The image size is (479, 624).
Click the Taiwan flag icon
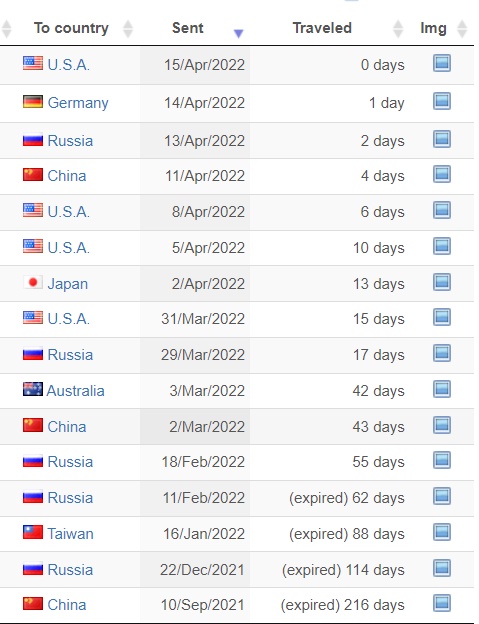click(x=33, y=532)
